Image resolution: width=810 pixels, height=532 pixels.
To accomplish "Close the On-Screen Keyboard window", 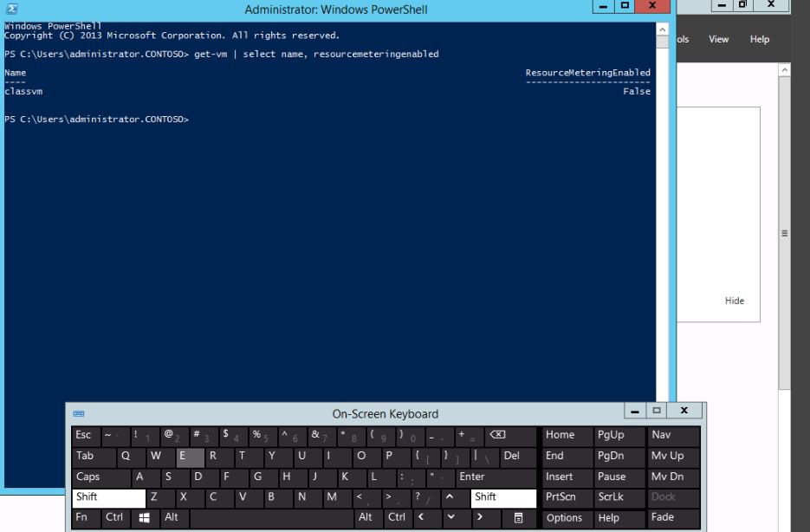I will [684, 411].
